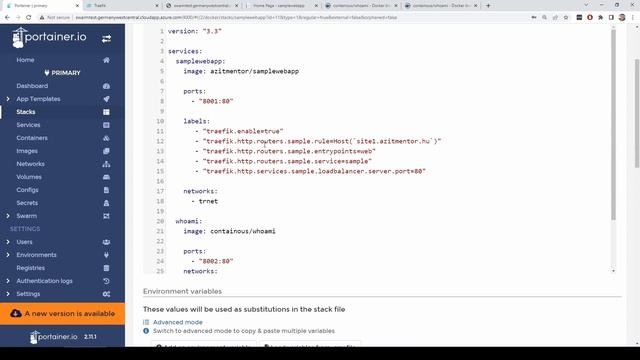This screenshot has height=360, width=640.
Task: Close the Portainer primary tab
Action: [77, 6]
